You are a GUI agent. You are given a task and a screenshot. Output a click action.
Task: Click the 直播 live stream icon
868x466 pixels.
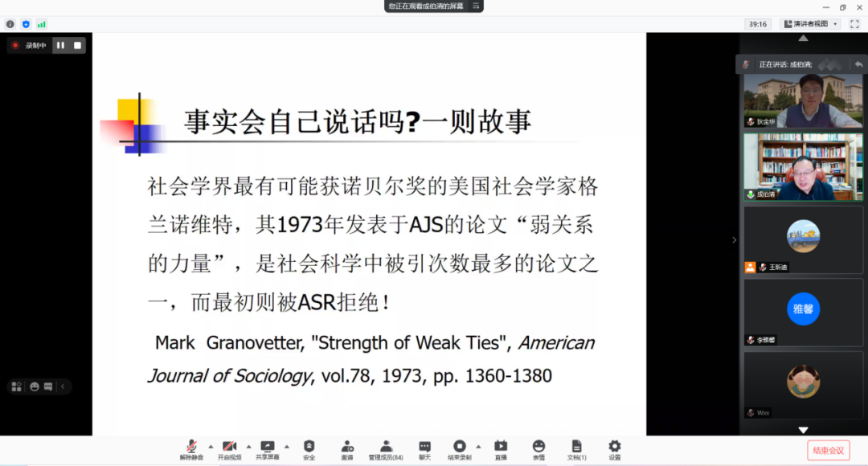[x=501, y=449]
